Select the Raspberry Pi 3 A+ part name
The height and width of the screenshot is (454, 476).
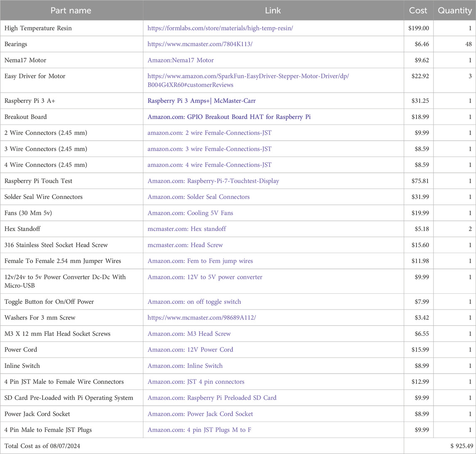tap(30, 101)
